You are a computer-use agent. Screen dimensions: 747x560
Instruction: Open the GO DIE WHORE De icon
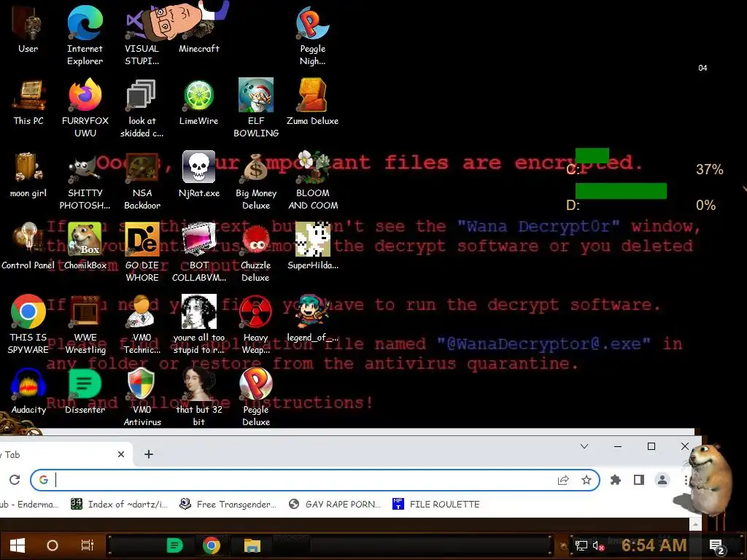pyautogui.click(x=142, y=252)
